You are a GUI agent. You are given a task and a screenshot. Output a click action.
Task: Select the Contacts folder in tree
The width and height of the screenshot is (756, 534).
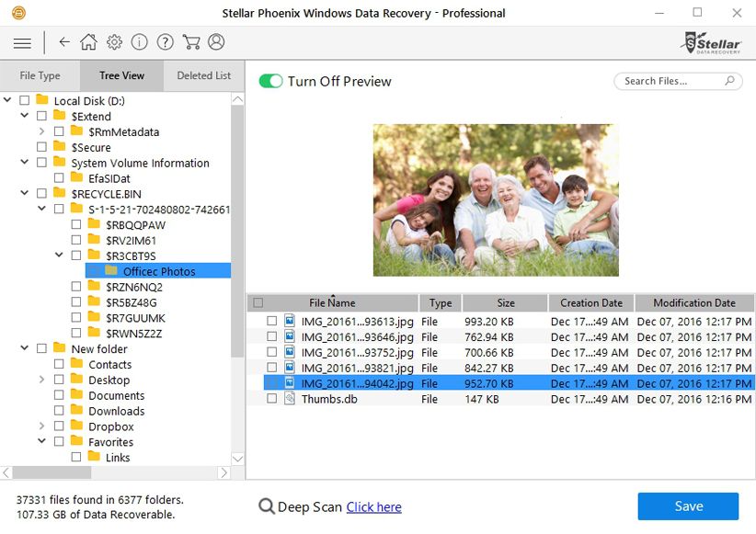[110, 364]
